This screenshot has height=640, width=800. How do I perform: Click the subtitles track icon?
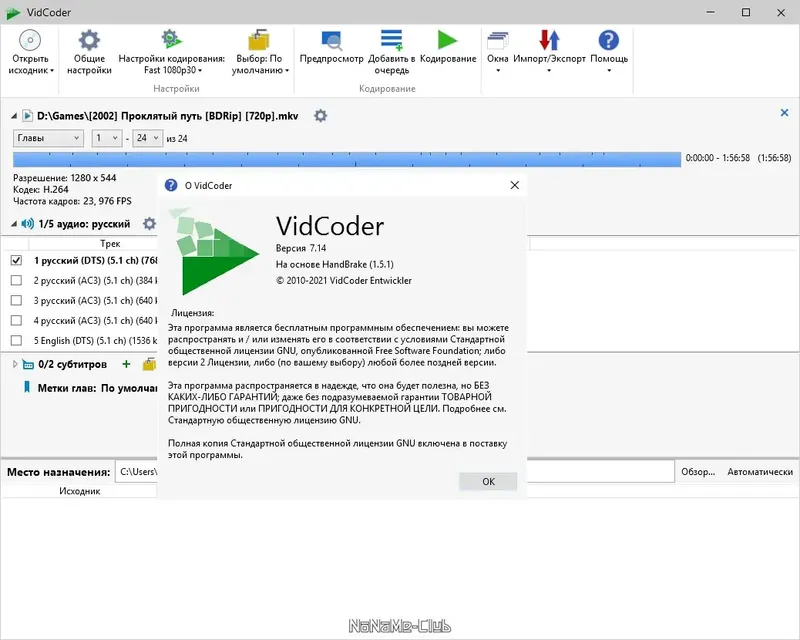28,364
